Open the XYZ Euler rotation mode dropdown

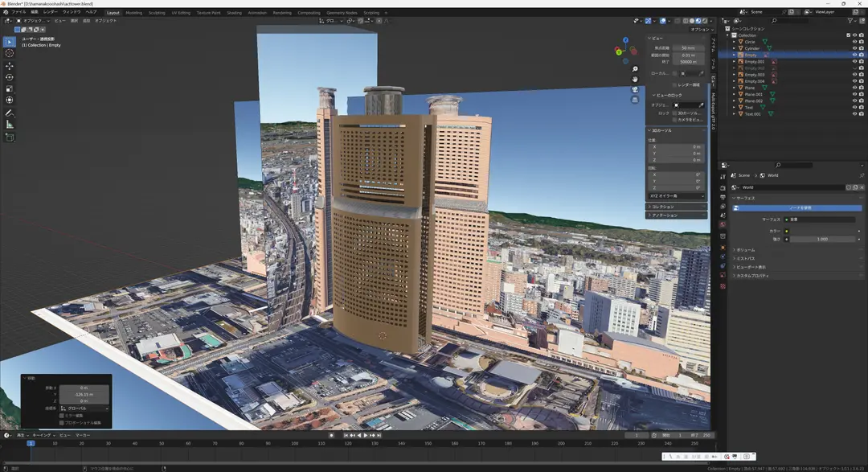(677, 196)
